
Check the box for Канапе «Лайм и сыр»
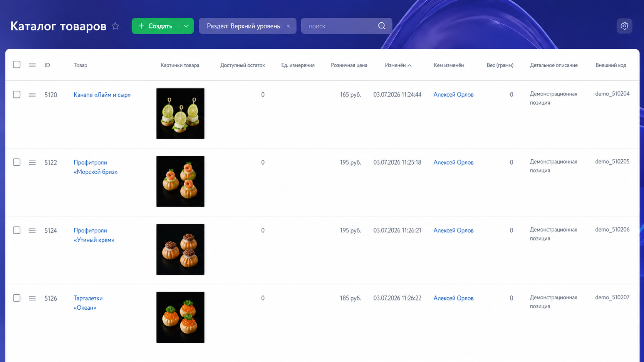point(17,94)
